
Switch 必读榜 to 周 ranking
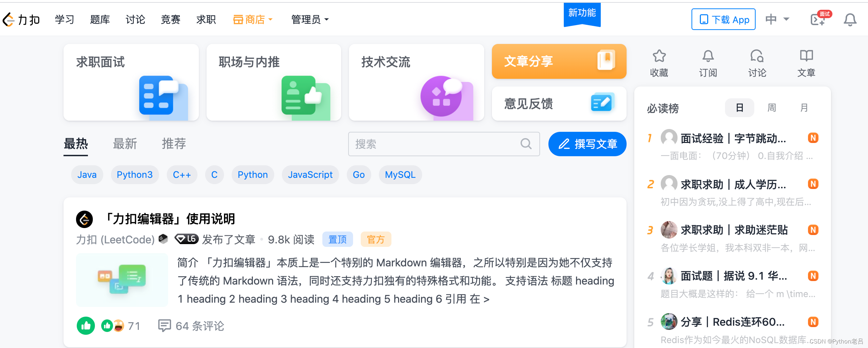click(772, 108)
